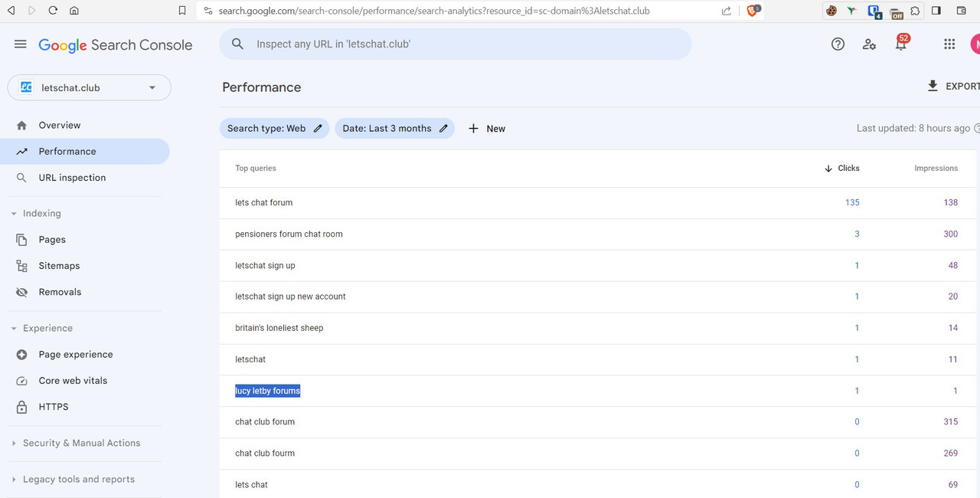Click the 300 impressions value
Viewport: 980px width, 498px height.
950,234
